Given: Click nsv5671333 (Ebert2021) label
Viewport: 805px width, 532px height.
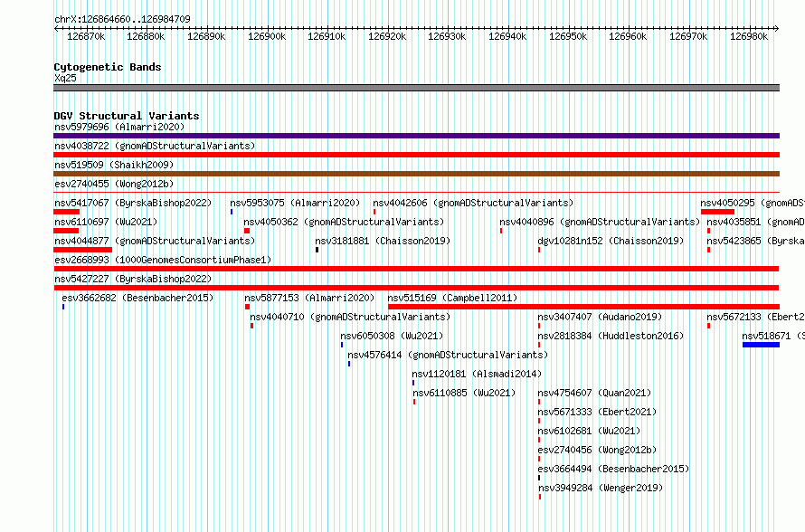Looking at the screenshot, I should (597, 412).
